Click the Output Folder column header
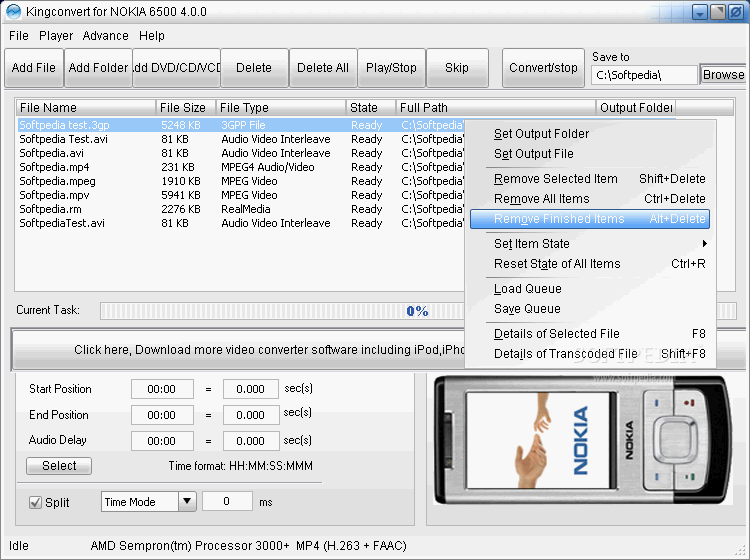This screenshot has height=560, width=750. tap(636, 108)
